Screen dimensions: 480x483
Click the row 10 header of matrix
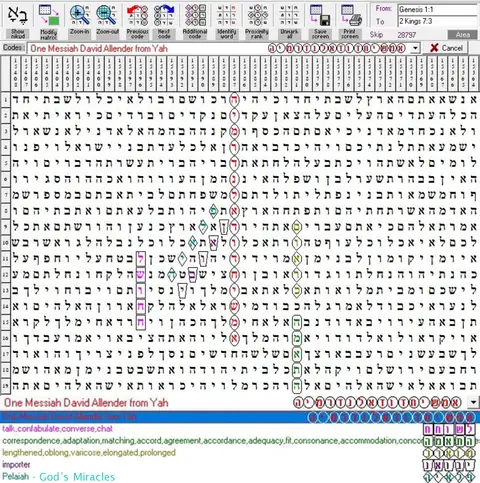tap(5, 242)
